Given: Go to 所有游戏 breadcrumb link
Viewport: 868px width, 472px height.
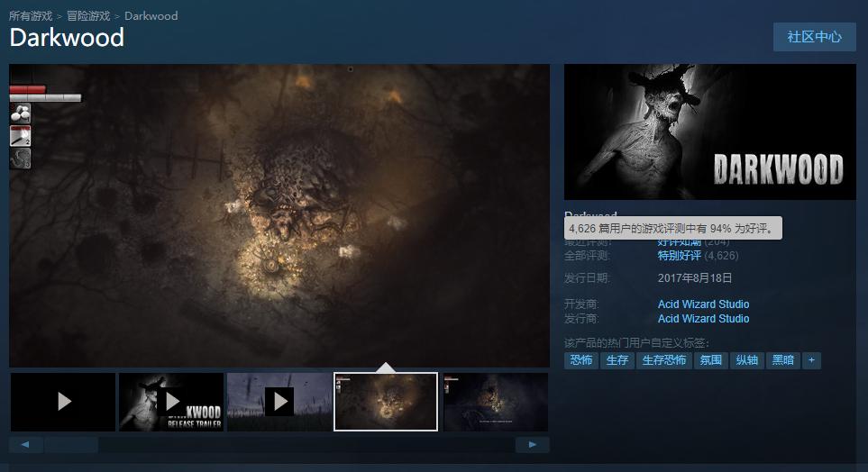Looking at the screenshot, I should (31, 15).
